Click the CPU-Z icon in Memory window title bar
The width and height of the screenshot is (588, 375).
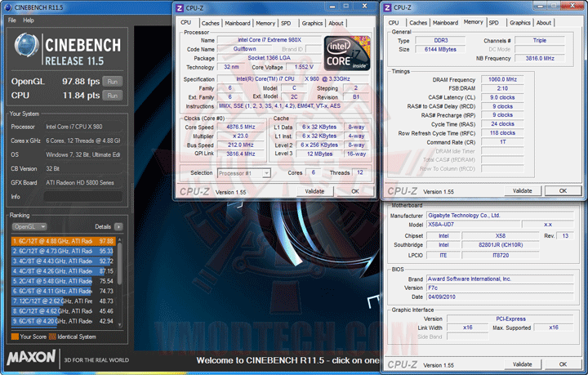pos(388,7)
